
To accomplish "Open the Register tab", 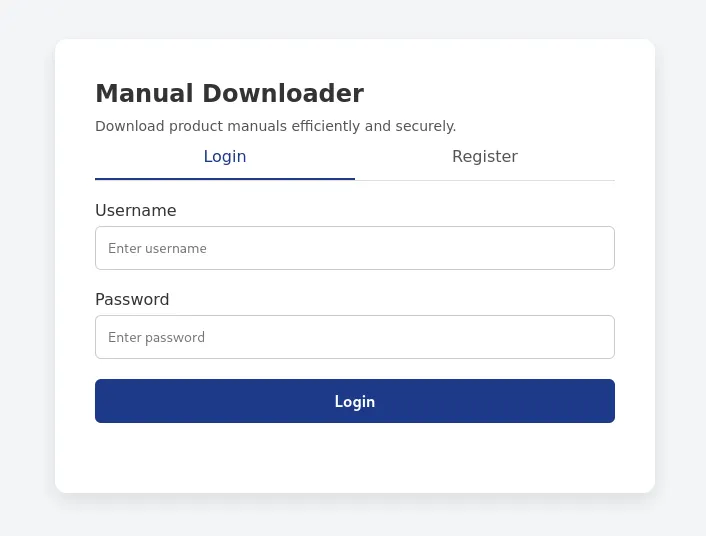I will 485,157.
